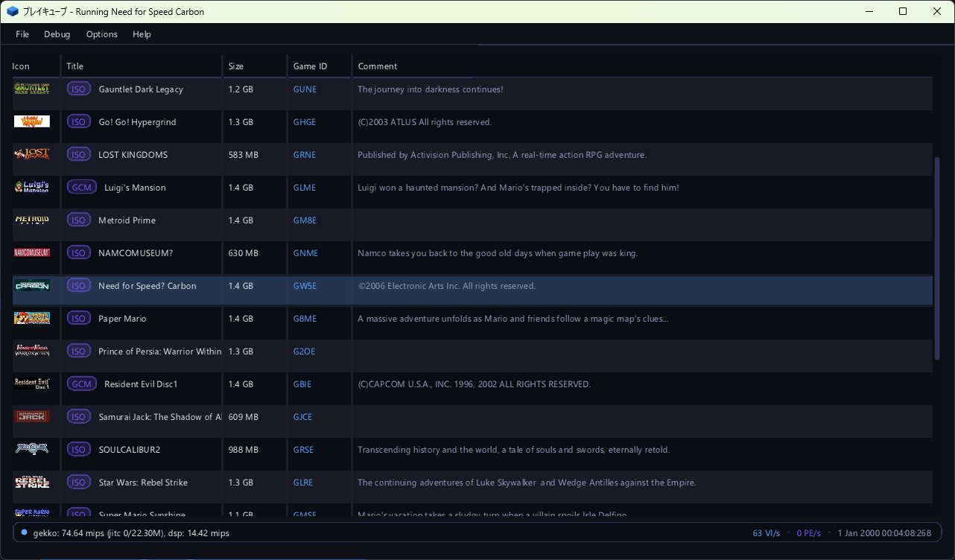The image size is (955, 560).
Task: Click the (C)2003 ATLUS comment text
Action: click(425, 122)
